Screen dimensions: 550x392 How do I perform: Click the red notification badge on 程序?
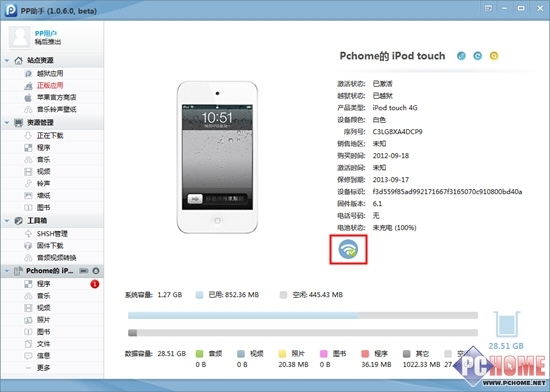coord(95,284)
